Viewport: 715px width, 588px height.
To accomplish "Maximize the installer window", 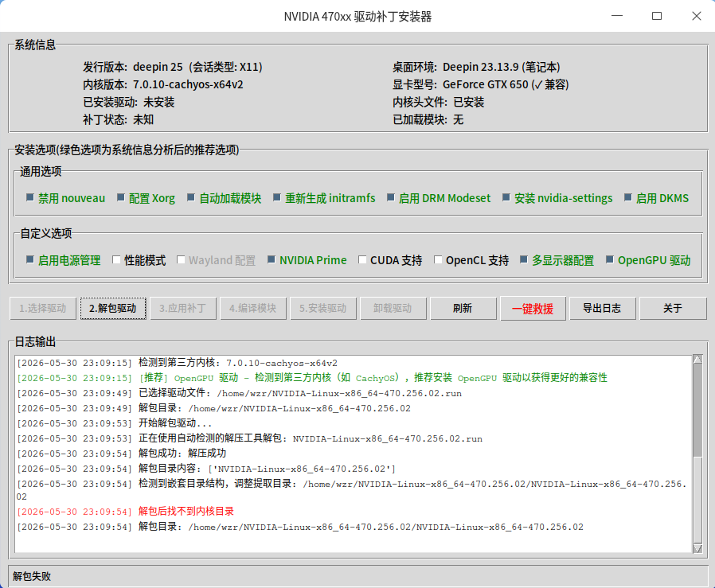I will [657, 16].
